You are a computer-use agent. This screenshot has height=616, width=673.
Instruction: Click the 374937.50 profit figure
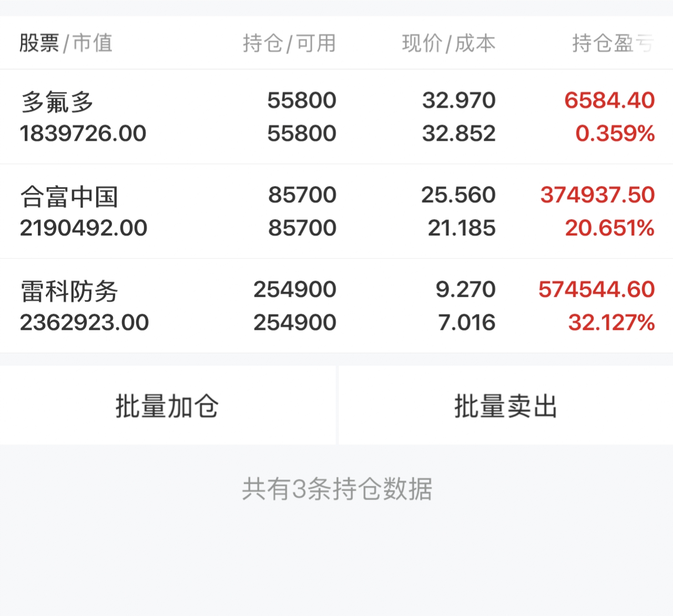click(x=597, y=195)
